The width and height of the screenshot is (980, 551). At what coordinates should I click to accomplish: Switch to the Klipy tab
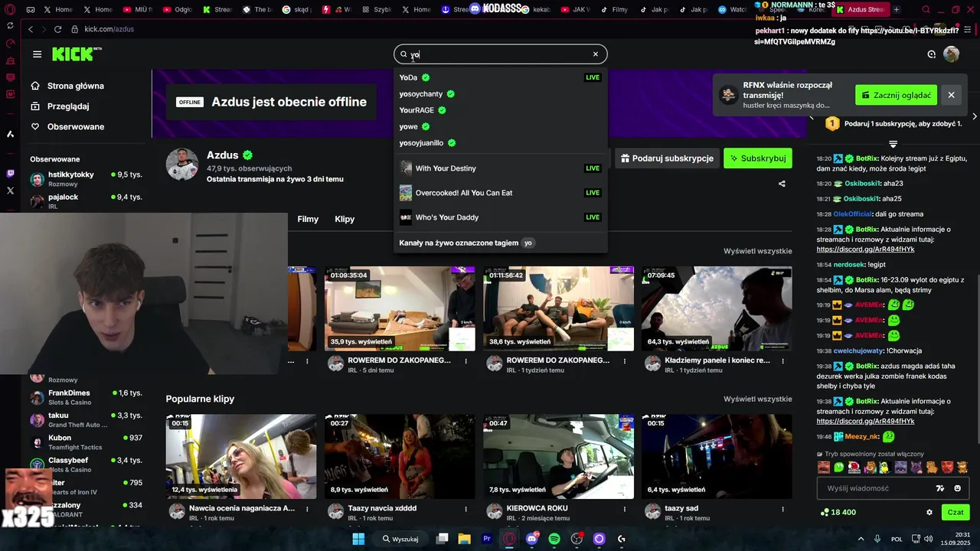[x=345, y=219]
